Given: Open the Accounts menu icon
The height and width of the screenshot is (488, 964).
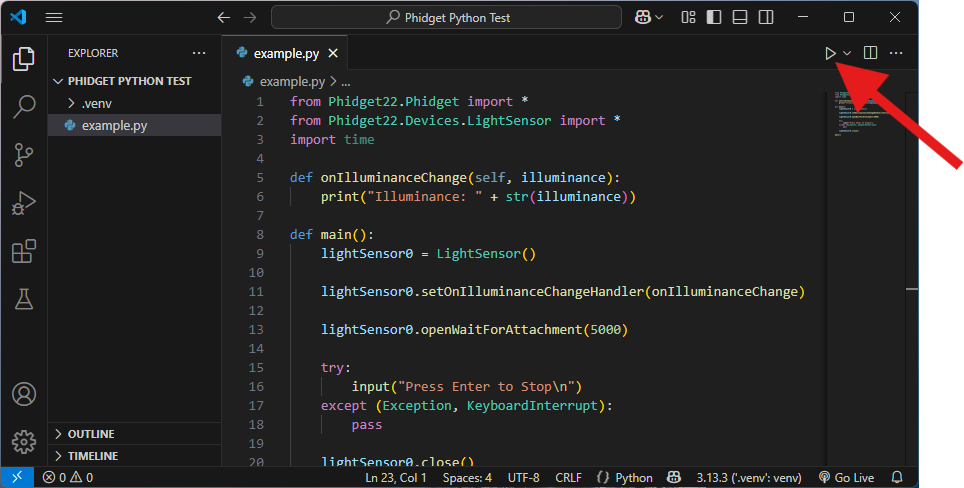Looking at the screenshot, I should pyautogui.click(x=23, y=394).
